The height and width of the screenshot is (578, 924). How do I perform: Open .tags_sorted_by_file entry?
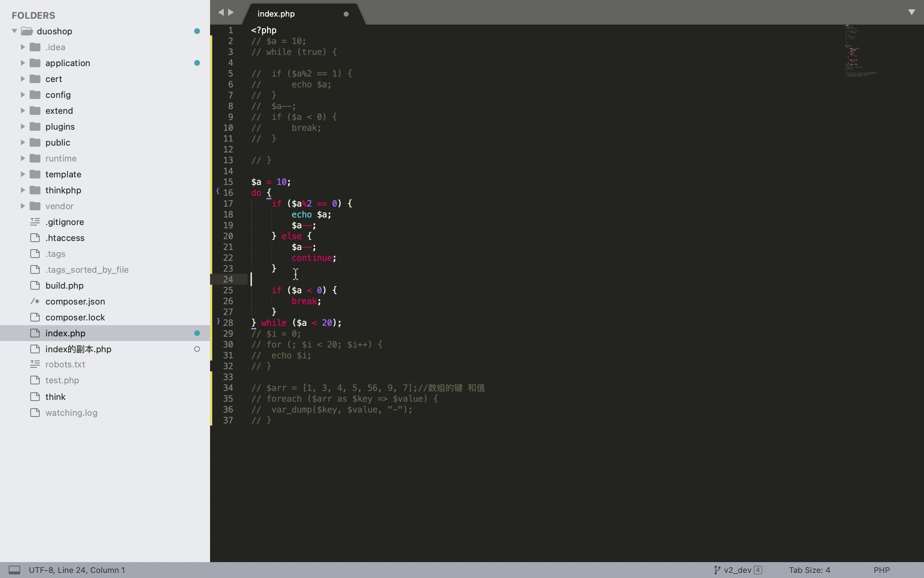(87, 269)
